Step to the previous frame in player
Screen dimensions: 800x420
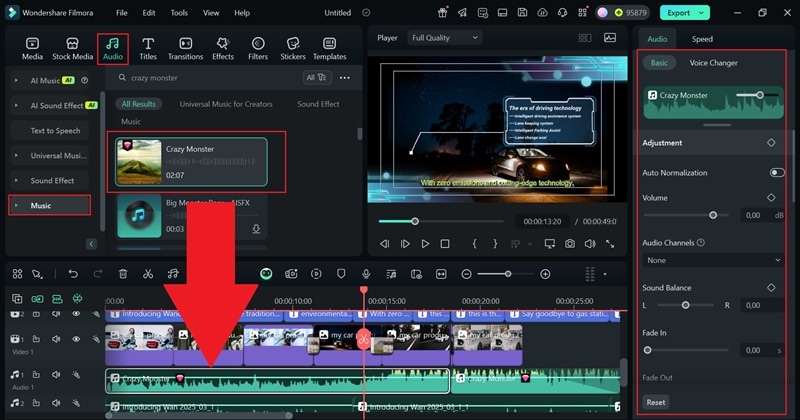tap(385, 244)
